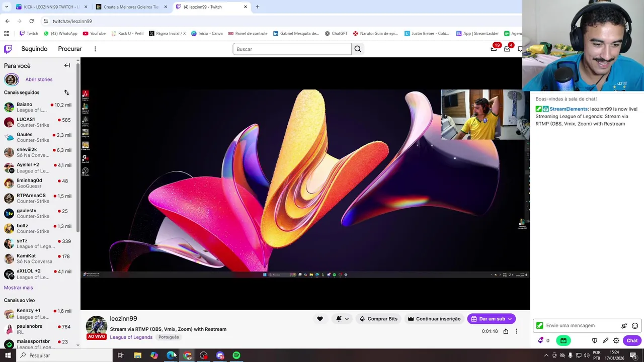Open paulanobre channel in sidebar
This screenshot has width=644, height=362.
(38, 329)
